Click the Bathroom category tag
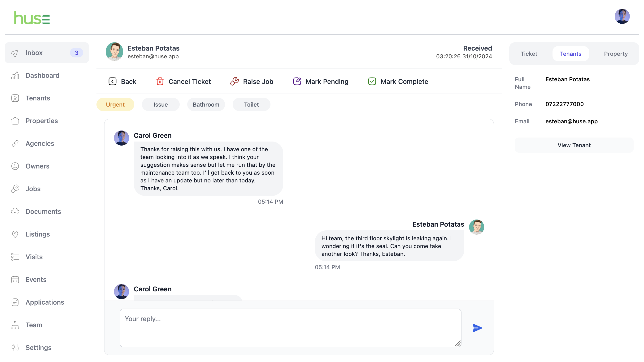 (206, 104)
